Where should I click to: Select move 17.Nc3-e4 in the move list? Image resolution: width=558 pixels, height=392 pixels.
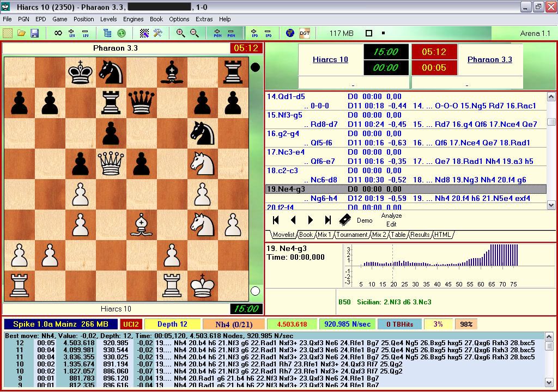tap(286, 152)
